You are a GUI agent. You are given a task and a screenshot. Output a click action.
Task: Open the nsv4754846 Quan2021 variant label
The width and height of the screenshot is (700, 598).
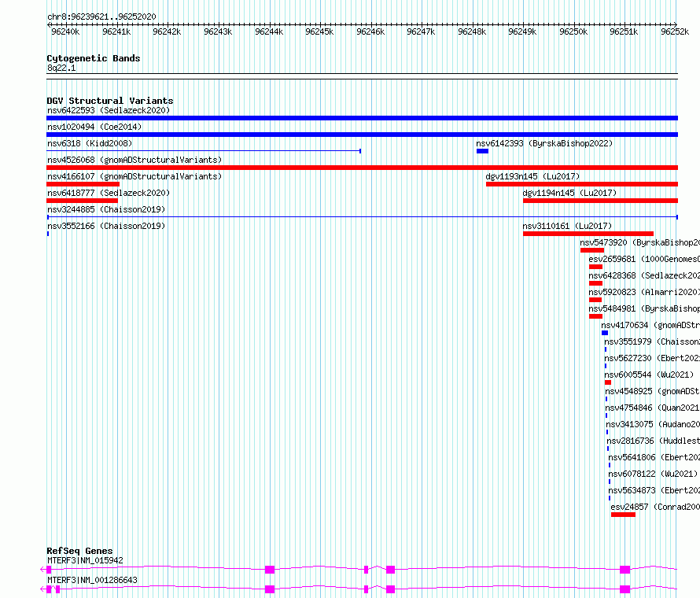click(652, 408)
